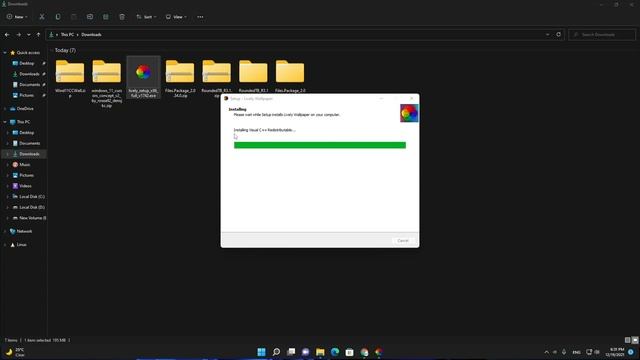The height and width of the screenshot is (360, 640).
Task: Select the windows_11_cursors_concept zip folder
Action: (x=107, y=84)
